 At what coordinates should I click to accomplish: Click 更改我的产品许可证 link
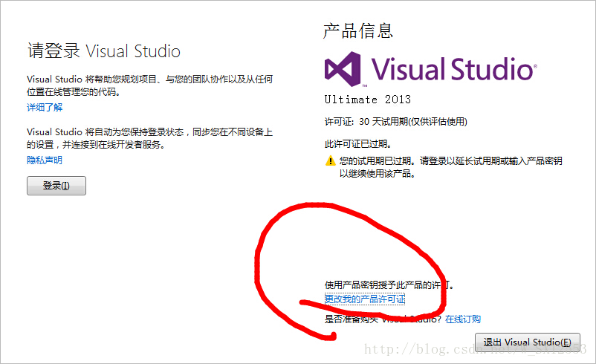[365, 299]
